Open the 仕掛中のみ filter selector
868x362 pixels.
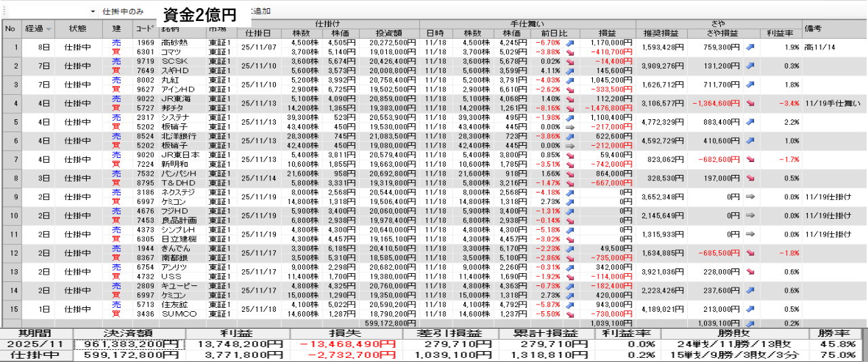(123, 12)
